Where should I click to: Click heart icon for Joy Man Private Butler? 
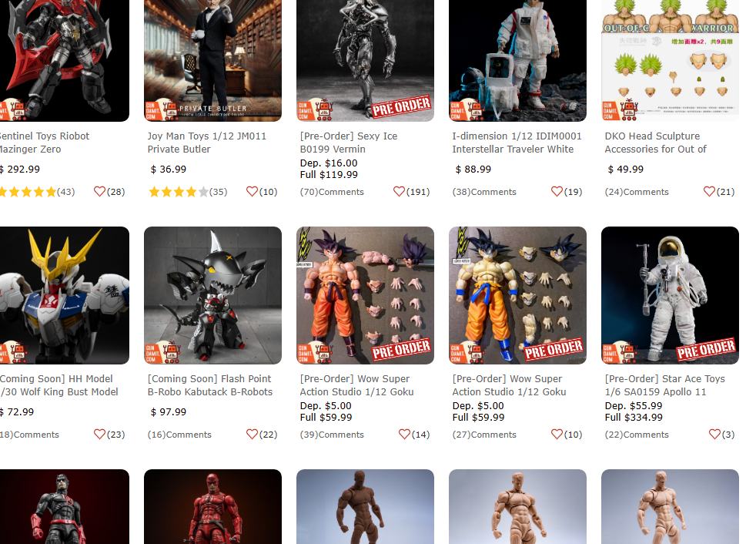(252, 192)
